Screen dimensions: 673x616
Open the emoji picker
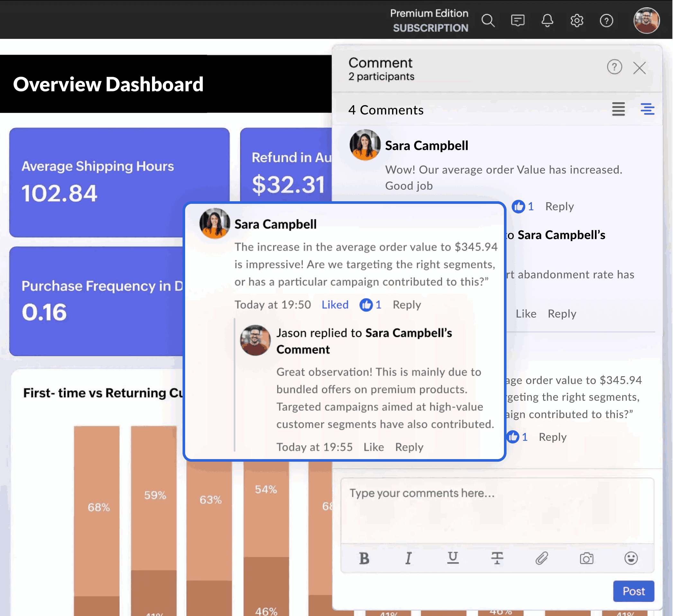631,558
